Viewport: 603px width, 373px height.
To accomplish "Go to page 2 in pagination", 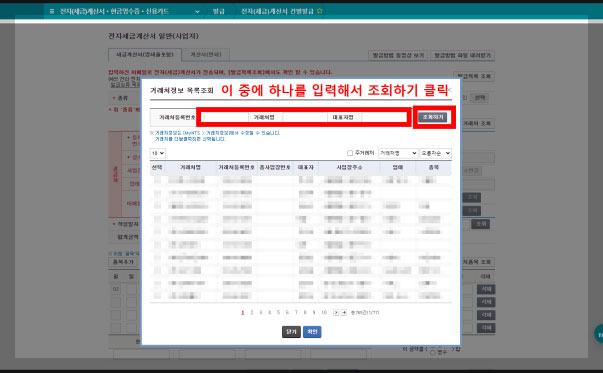I will click(x=252, y=313).
